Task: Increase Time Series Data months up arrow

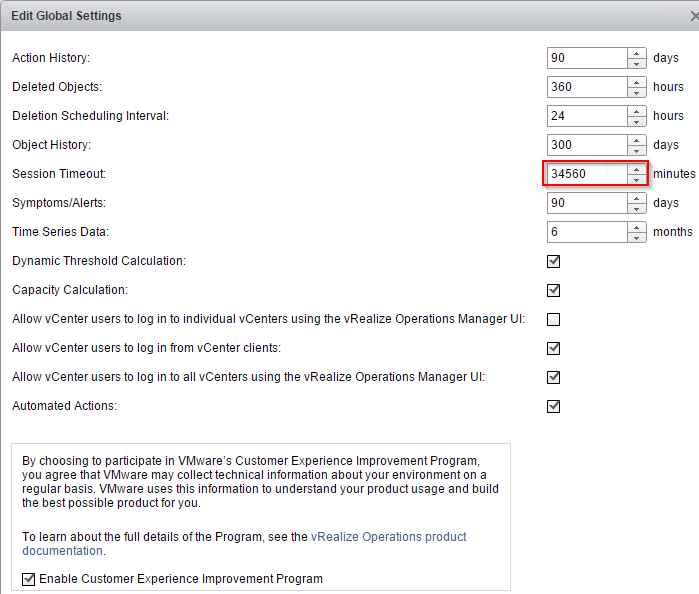Action: pos(637,227)
